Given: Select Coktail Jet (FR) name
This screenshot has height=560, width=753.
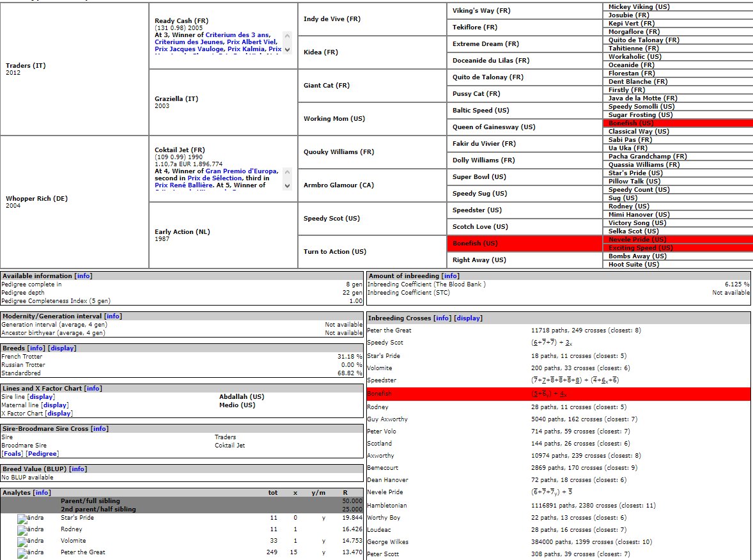Looking at the screenshot, I should pyautogui.click(x=180, y=150).
